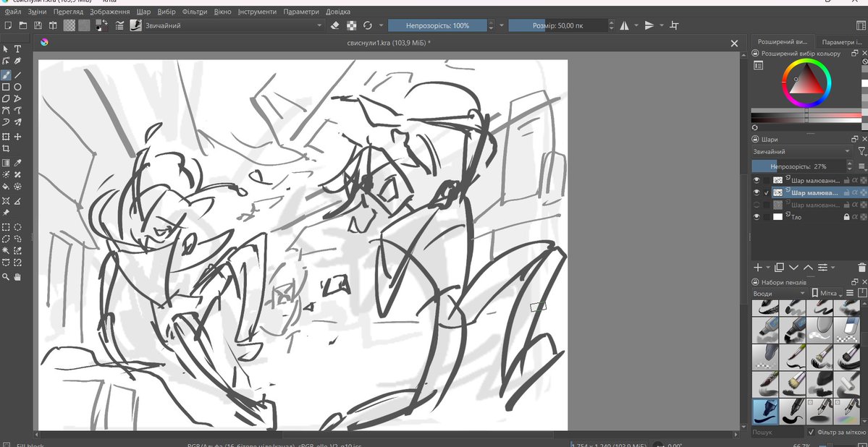Select the Assistant tool

click(x=6, y=201)
